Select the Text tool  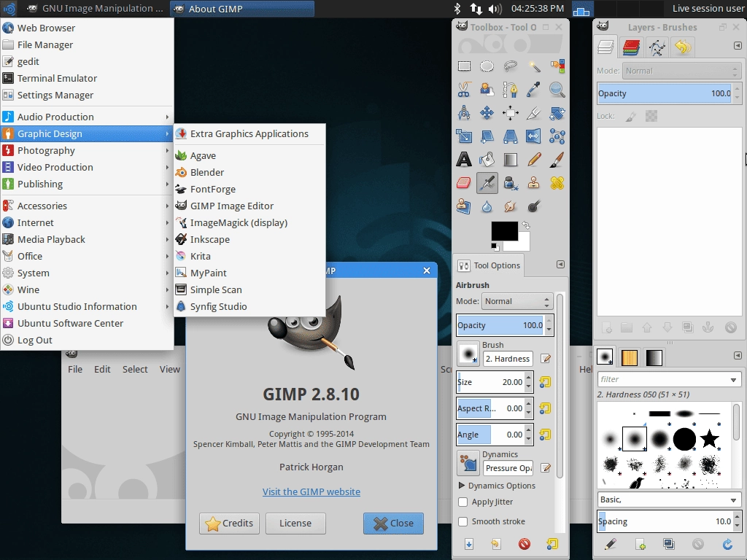464,160
